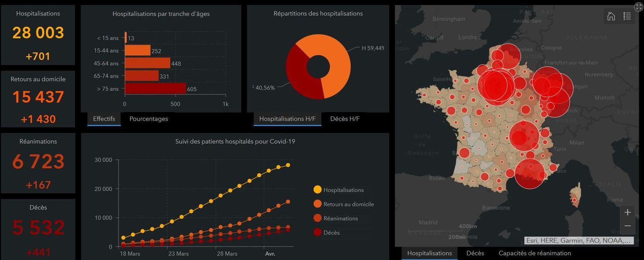Select the Hospitalisations H/F tab

pos(287,119)
